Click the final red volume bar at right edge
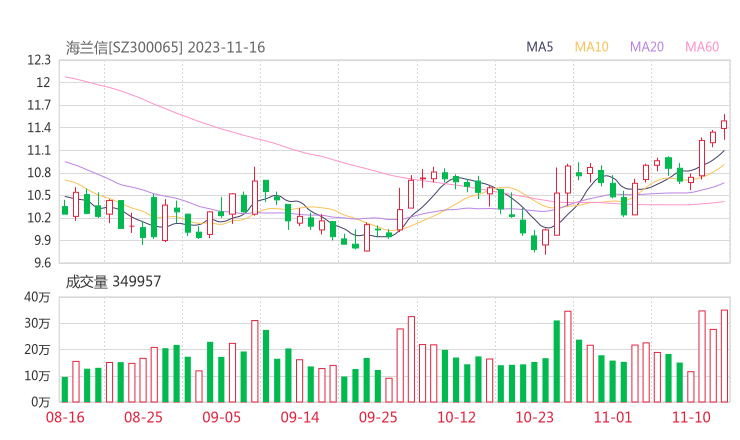Screen dimensions: 740x440 [x=724, y=356]
